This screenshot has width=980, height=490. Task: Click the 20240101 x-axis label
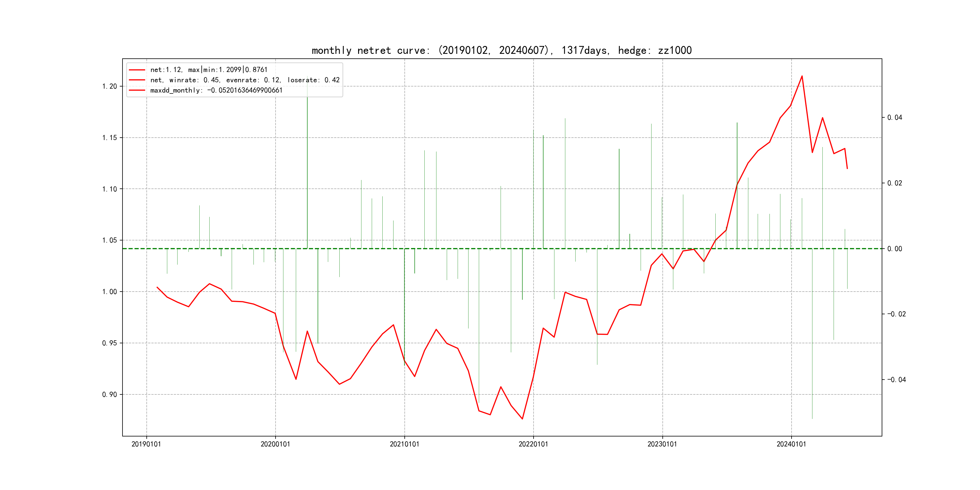tap(791, 444)
